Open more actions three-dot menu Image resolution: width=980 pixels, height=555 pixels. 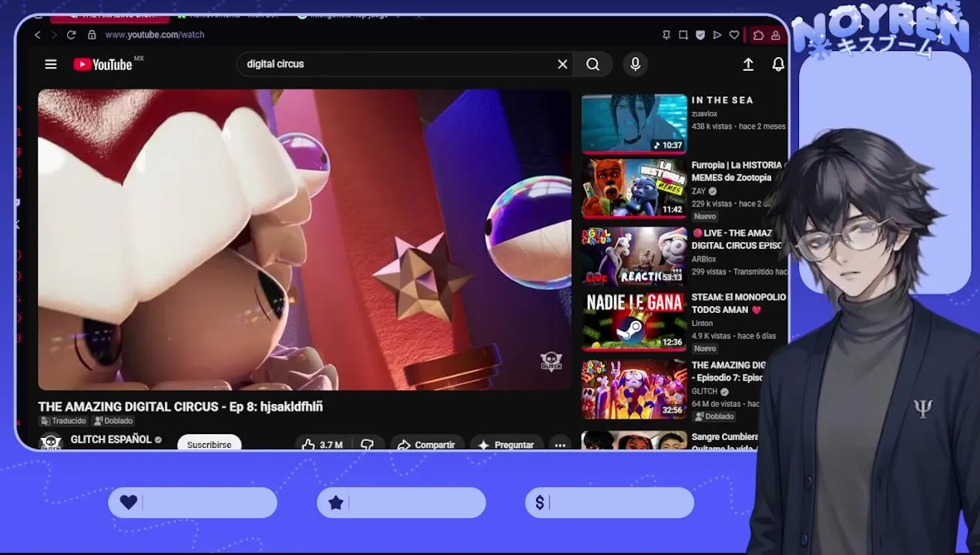[560, 445]
